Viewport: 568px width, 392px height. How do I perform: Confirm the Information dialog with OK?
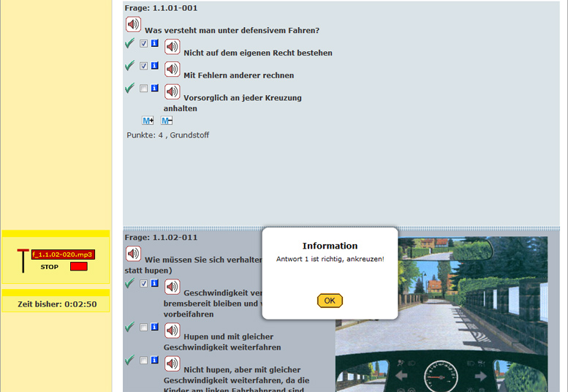(330, 301)
